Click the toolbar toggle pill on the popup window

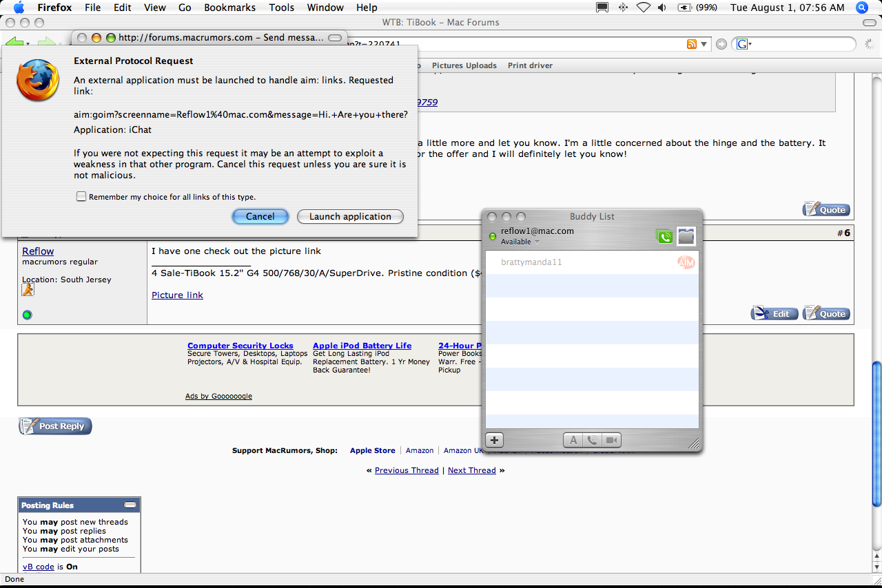pyautogui.click(x=334, y=38)
